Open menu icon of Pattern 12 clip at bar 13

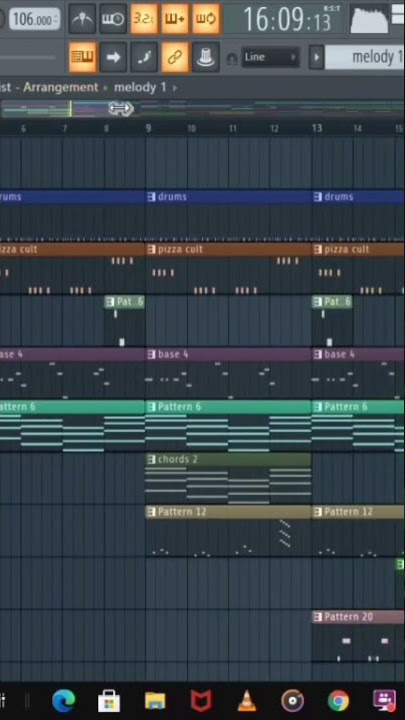click(317, 512)
